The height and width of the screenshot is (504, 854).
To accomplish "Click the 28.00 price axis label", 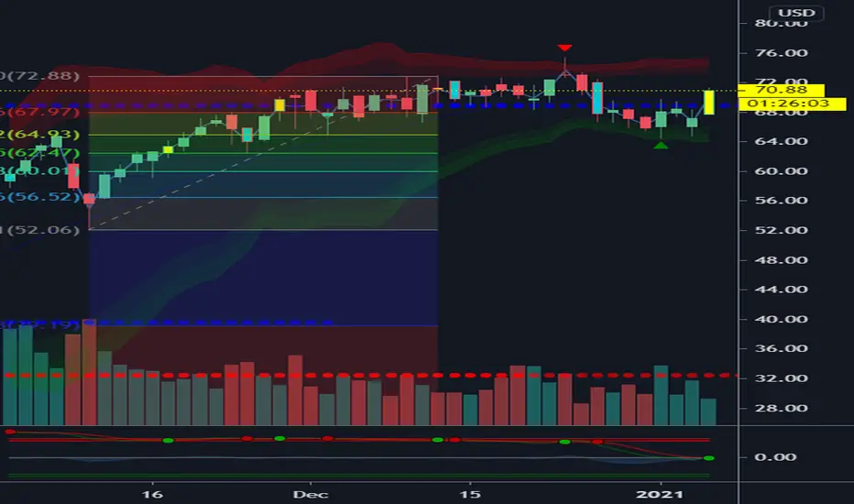I will tap(781, 408).
